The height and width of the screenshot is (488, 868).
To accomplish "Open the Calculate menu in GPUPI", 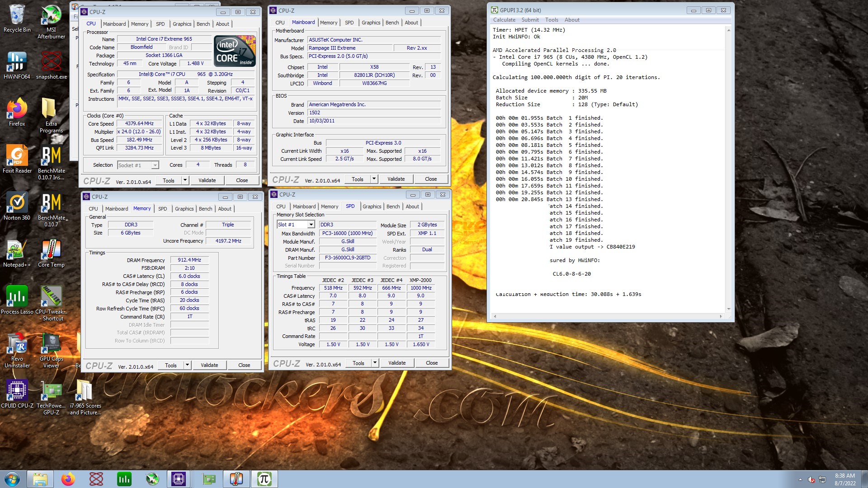I will click(504, 20).
